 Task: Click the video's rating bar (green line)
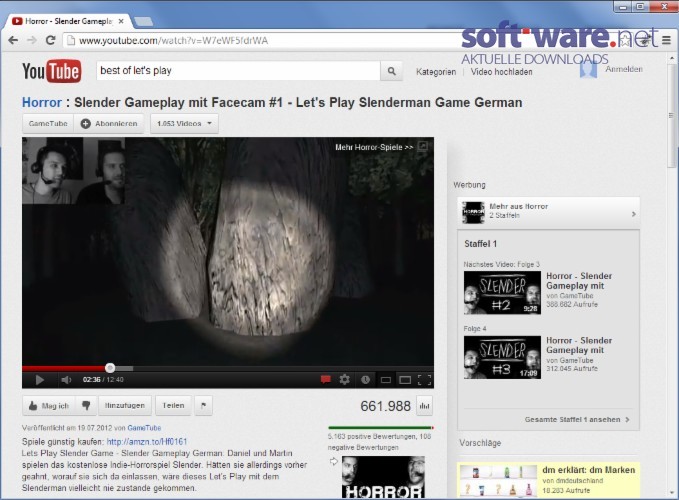tap(381, 428)
